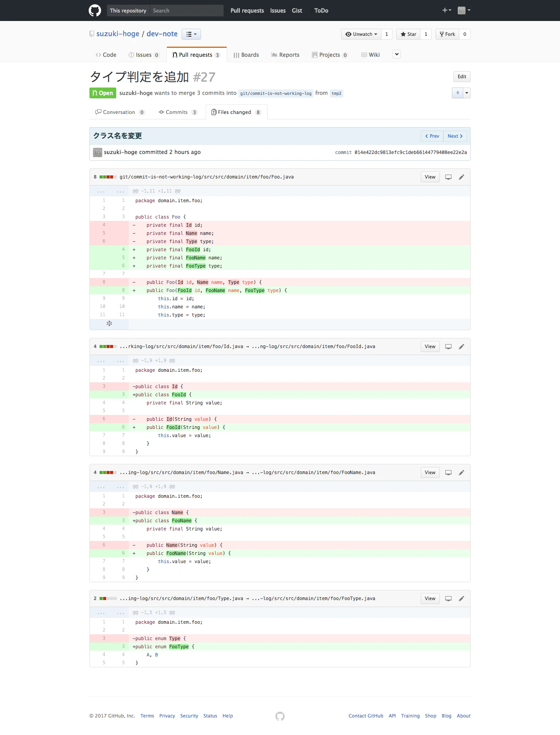Edit Foo.java with the pencil icon

click(x=462, y=177)
